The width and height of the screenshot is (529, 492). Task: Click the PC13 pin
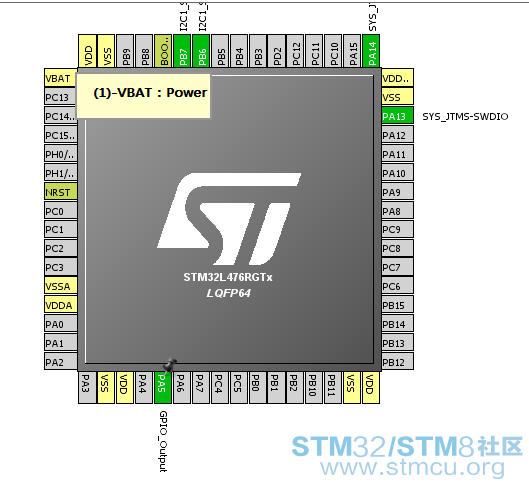pos(61,97)
